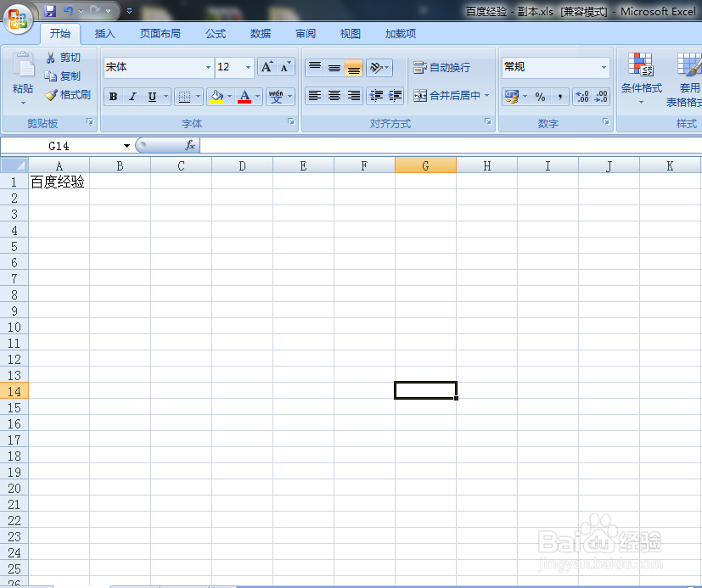
Task: Align text right
Action: pyautogui.click(x=353, y=95)
